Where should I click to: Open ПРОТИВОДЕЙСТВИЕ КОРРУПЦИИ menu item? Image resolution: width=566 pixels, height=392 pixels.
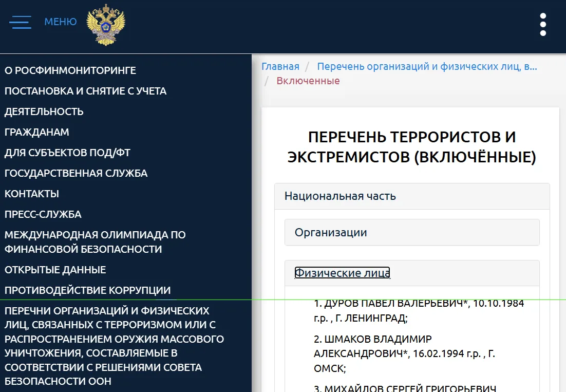pos(88,290)
